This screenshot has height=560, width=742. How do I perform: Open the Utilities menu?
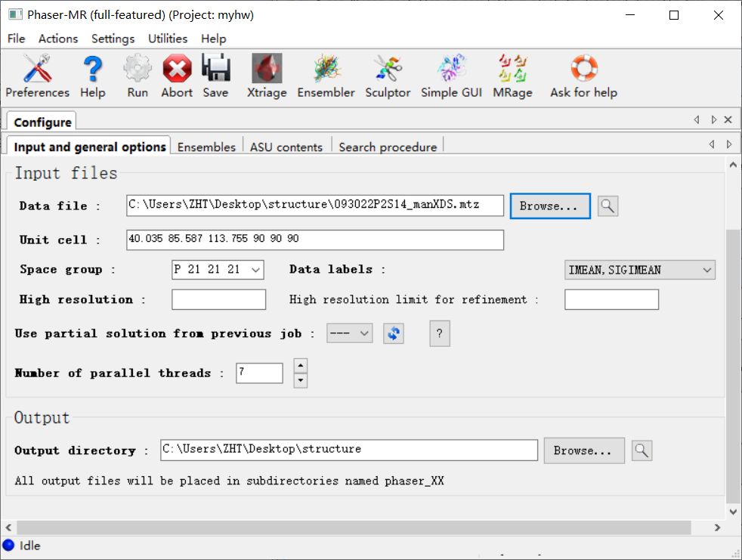[x=168, y=39]
